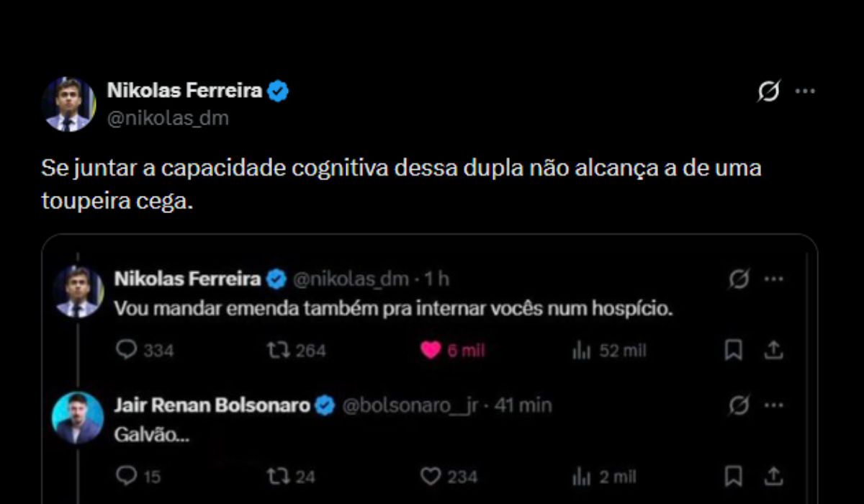Open Grok analysis for Nikolas Ferreira's main post
The image size is (864, 504).
[x=768, y=90]
